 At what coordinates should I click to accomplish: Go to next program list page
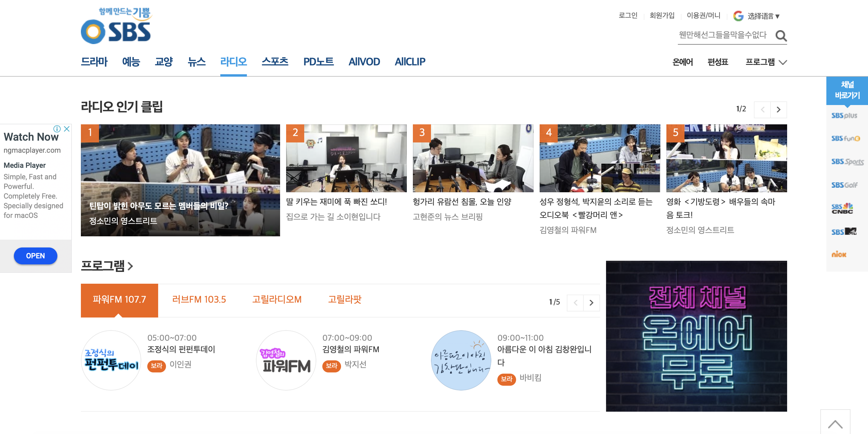[x=591, y=303]
